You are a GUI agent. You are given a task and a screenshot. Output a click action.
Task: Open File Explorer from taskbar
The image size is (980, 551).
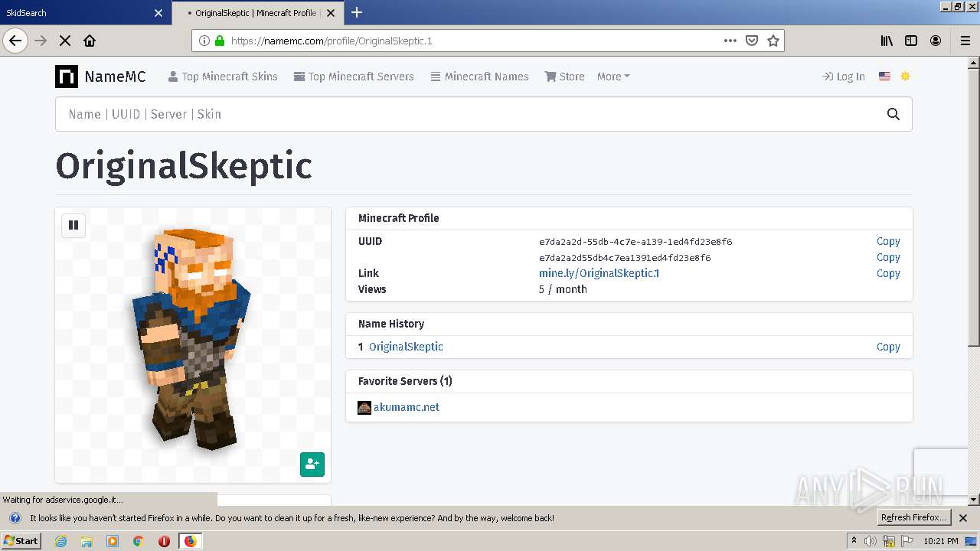[x=87, y=541]
